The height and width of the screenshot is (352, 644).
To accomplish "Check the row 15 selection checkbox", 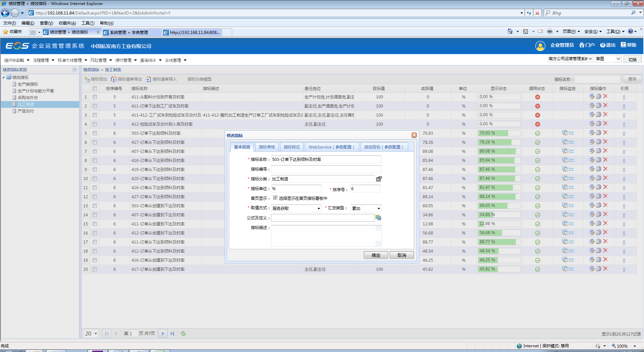I will [x=95, y=224].
